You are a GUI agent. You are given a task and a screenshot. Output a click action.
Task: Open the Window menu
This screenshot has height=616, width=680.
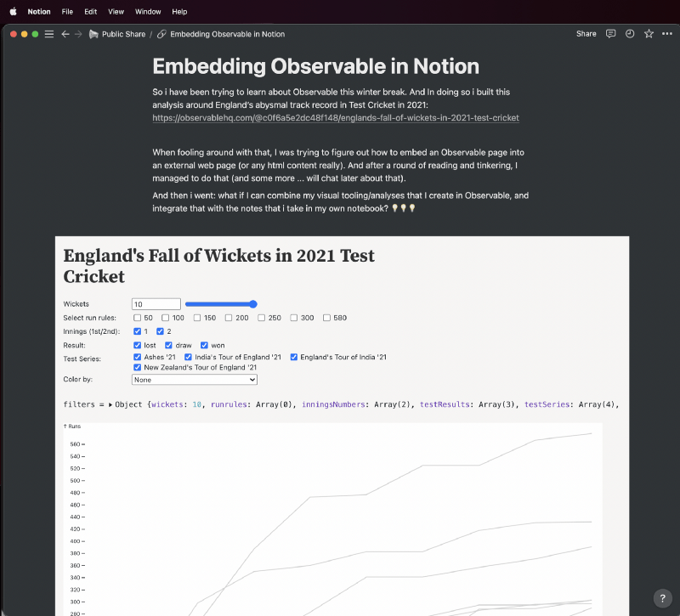point(148,12)
